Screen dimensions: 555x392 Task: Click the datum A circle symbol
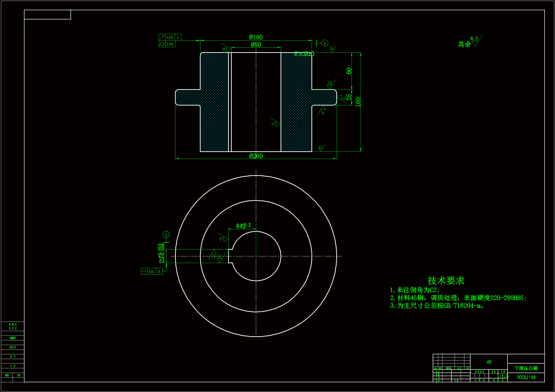point(325,43)
